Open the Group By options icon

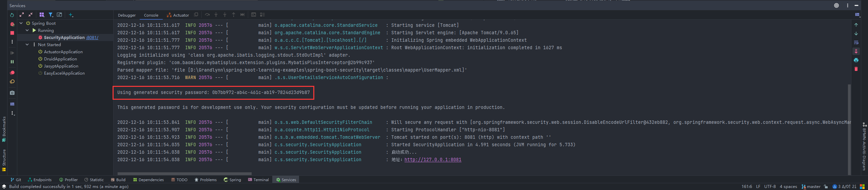tap(42, 15)
